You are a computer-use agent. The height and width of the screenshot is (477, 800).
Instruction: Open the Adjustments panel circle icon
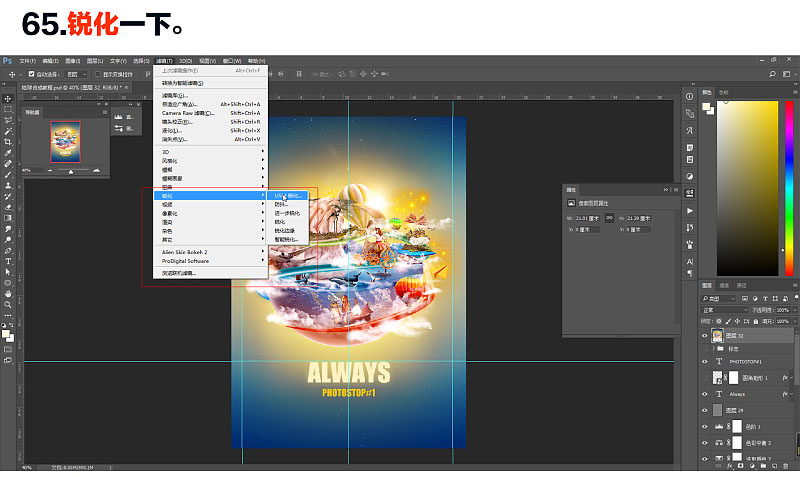click(x=689, y=177)
